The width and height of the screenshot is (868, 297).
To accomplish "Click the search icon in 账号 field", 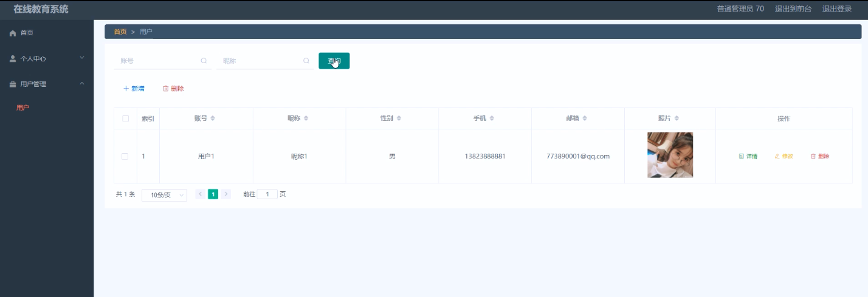I will (204, 61).
